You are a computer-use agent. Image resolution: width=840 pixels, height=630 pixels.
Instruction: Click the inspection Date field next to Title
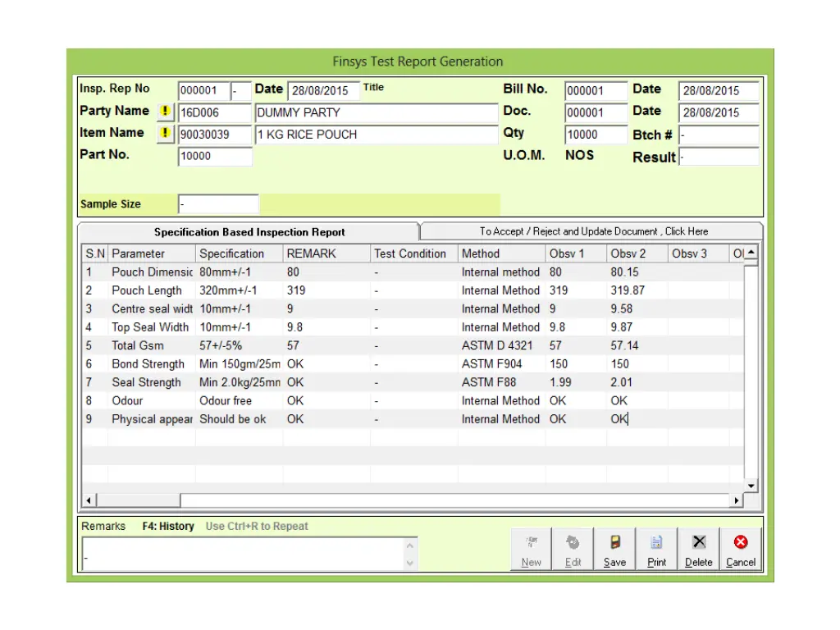point(323,90)
